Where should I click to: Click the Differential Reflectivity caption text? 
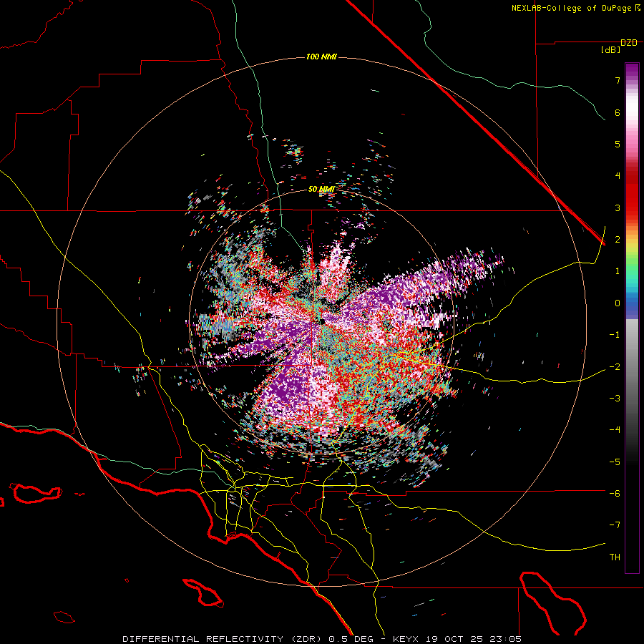click(x=322, y=639)
